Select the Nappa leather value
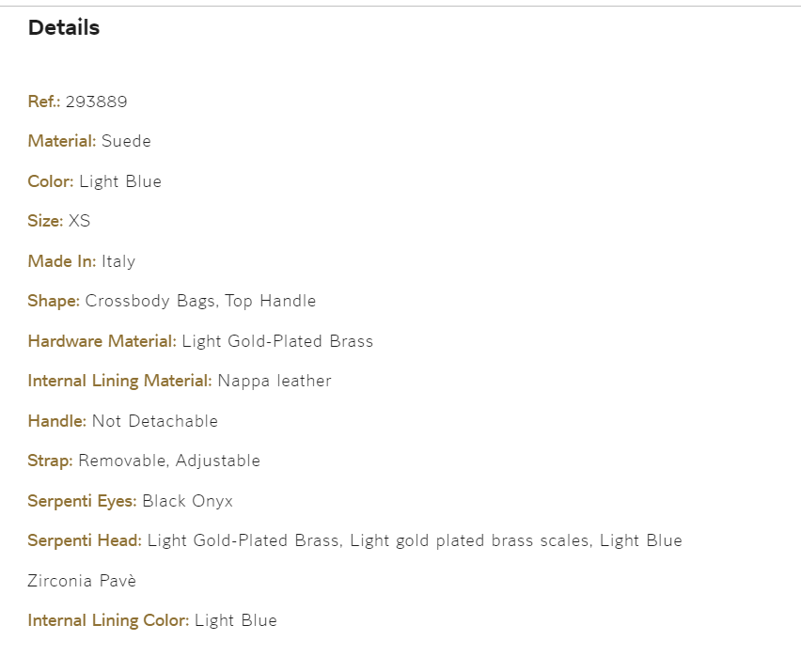The image size is (801, 672). 275,381
